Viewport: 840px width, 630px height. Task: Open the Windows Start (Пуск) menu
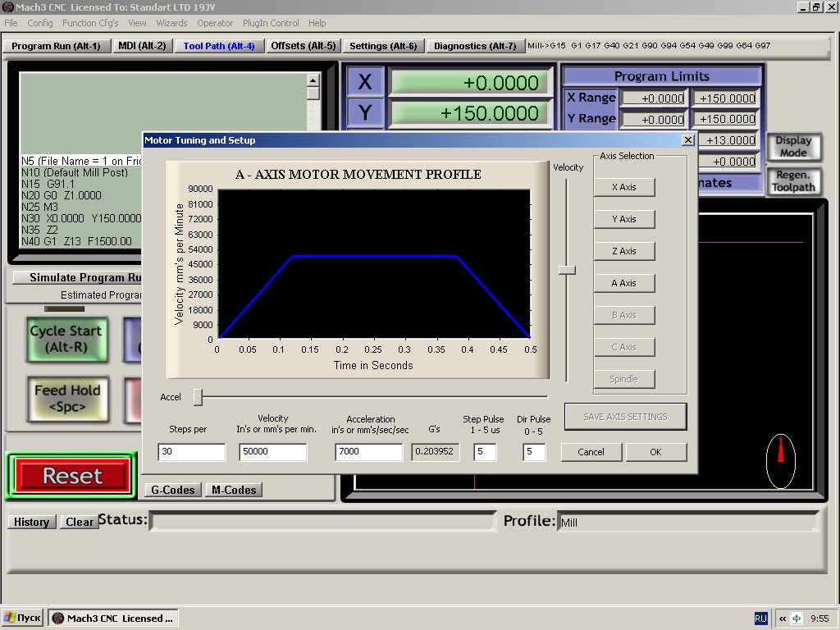tap(22, 619)
